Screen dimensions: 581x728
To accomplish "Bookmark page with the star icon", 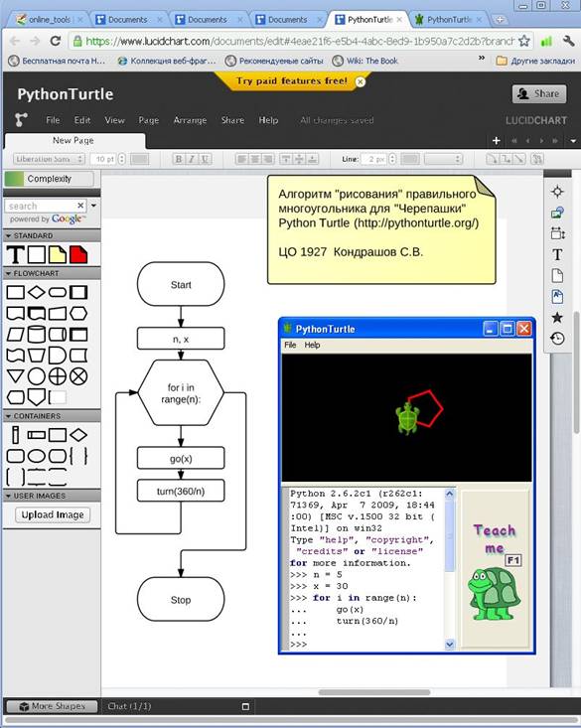I will pyautogui.click(x=524, y=41).
